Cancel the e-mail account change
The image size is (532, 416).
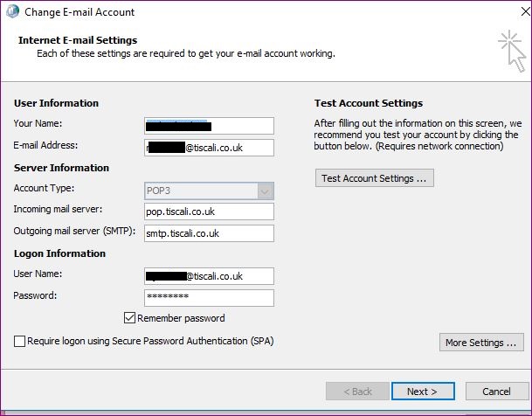click(x=496, y=392)
